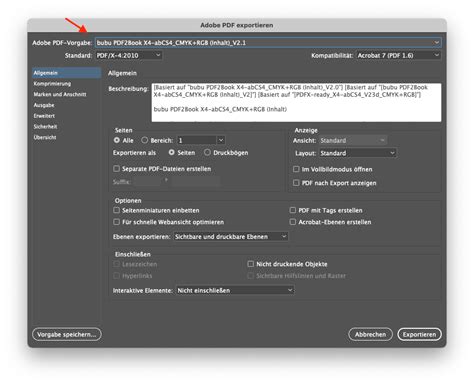Check Nicht druckende Objekte option

pyautogui.click(x=251, y=264)
